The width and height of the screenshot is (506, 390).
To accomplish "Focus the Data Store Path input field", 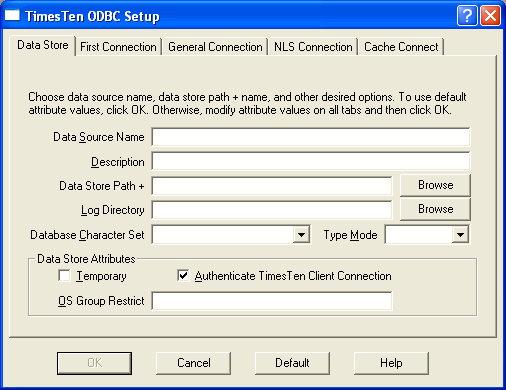I will pyautogui.click(x=272, y=186).
